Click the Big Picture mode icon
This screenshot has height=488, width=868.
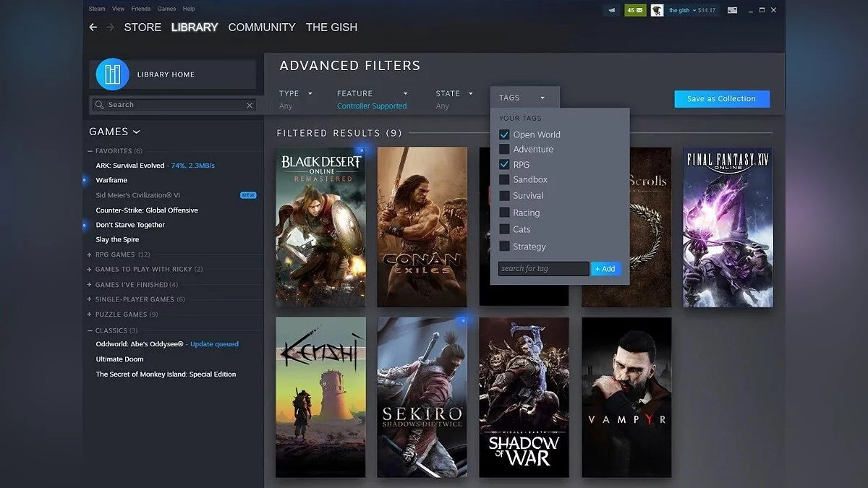click(732, 10)
